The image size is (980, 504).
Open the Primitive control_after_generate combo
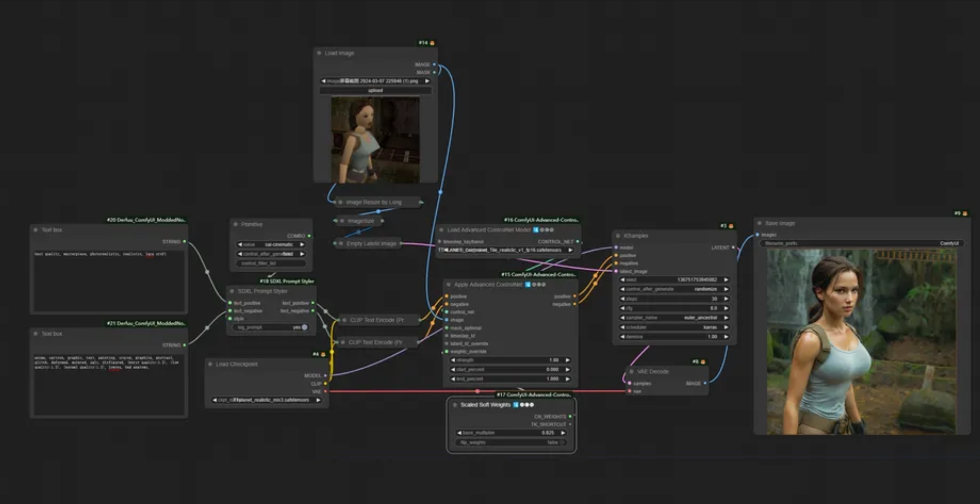271,254
